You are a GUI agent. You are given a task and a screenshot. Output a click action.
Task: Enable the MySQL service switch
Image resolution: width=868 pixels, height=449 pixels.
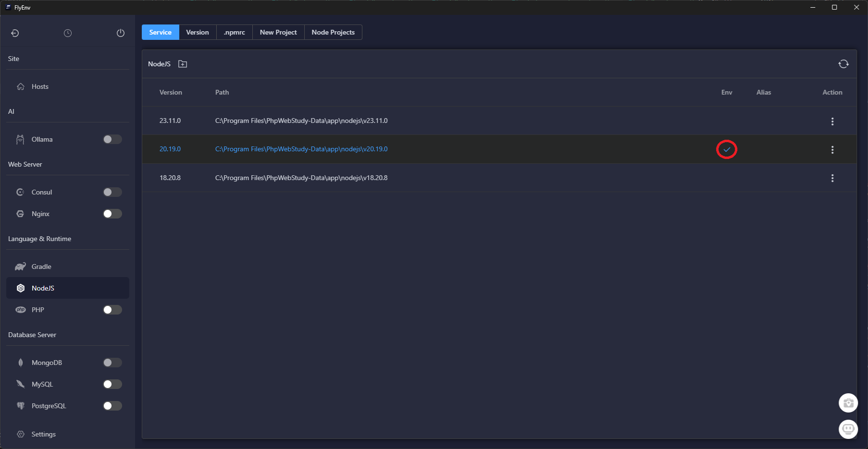(112, 384)
